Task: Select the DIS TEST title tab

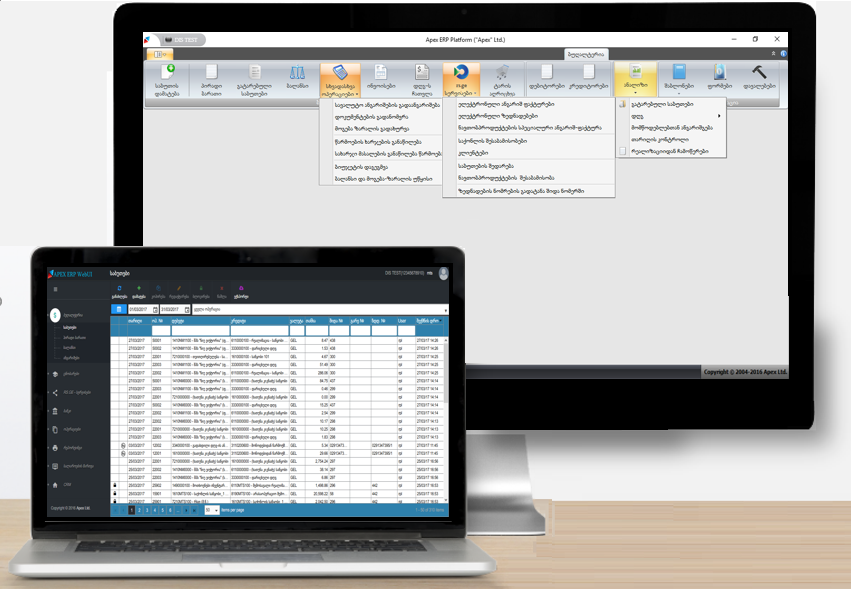Action: pos(183,40)
